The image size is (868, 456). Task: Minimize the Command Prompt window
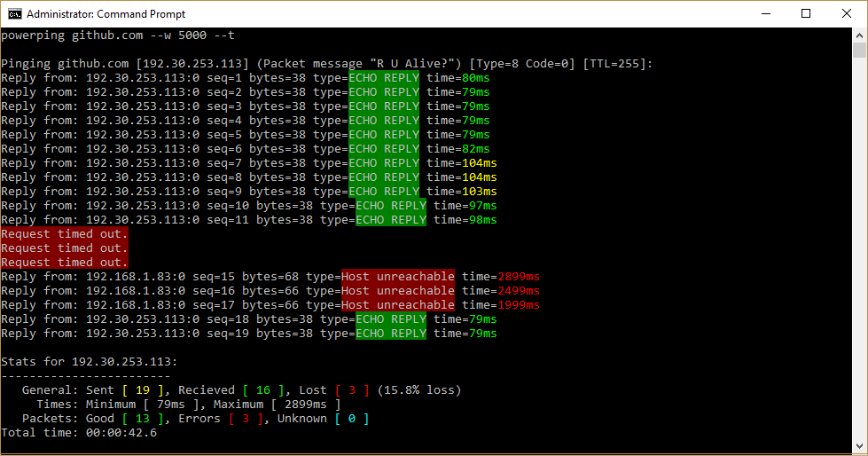[766, 14]
